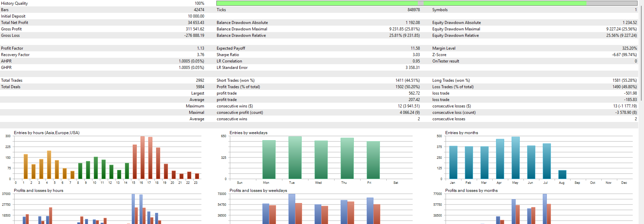The image size is (644, 224).
Task: Click the Gross Profit value 311 541.62
Action: pyautogui.click(x=195, y=29)
